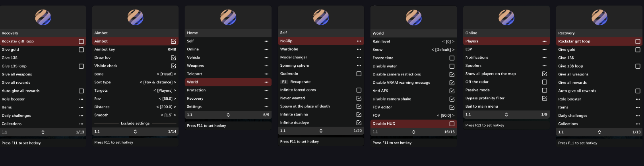The image size is (644, 166).
Task: Select Teleport in the Home menu
Action: [194, 73]
